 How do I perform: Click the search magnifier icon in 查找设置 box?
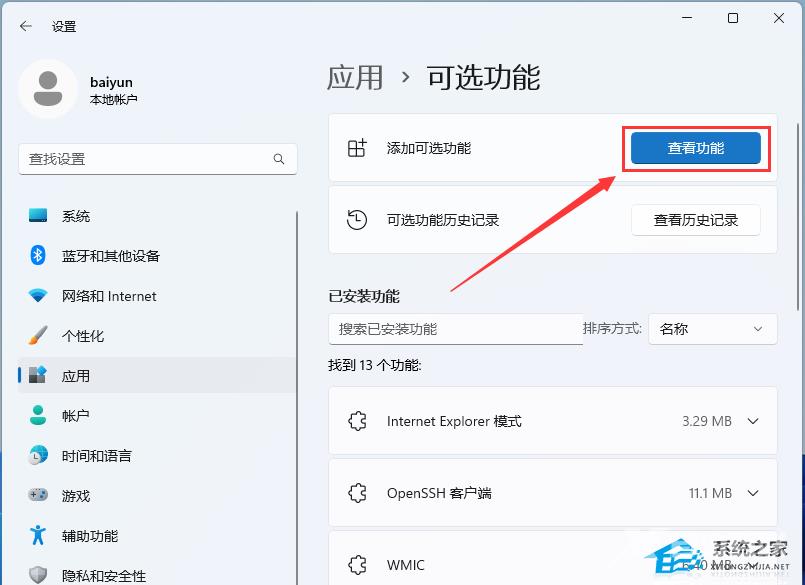click(279, 159)
